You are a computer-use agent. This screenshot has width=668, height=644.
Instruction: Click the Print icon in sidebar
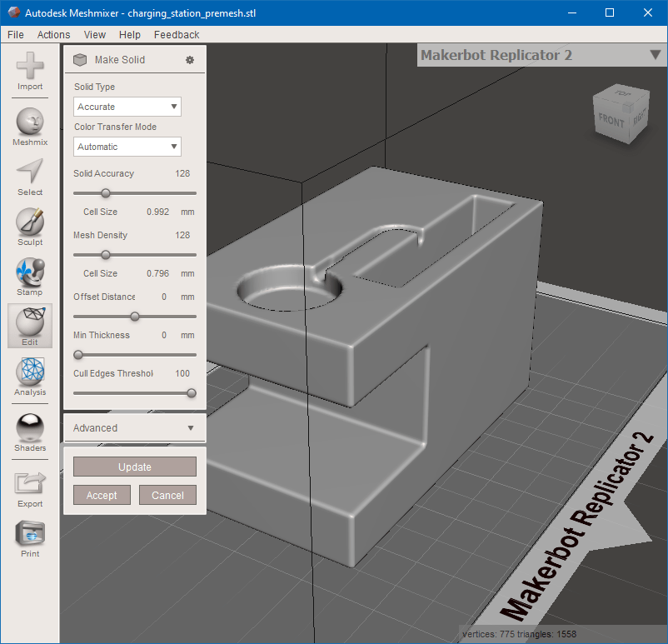[x=30, y=534]
